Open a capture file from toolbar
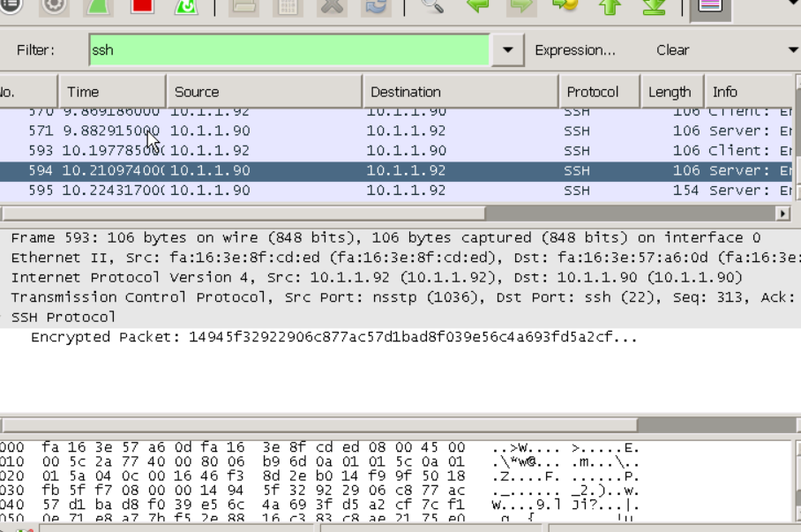 pyautogui.click(x=243, y=5)
